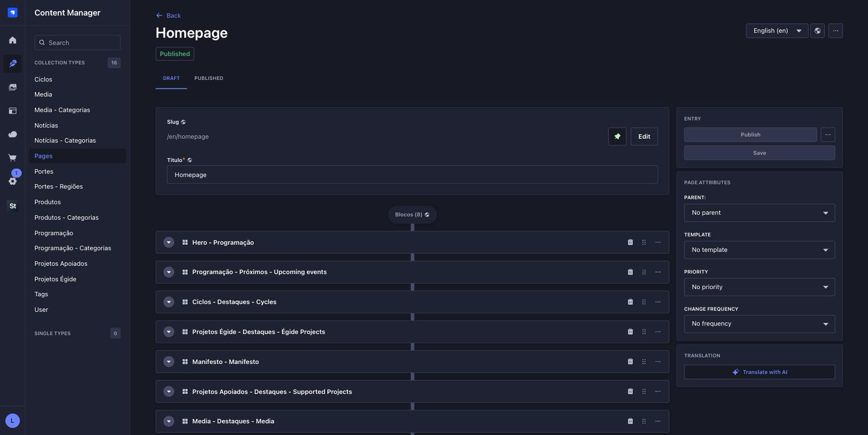
Task: Click into the Título input field
Action: [x=412, y=175]
